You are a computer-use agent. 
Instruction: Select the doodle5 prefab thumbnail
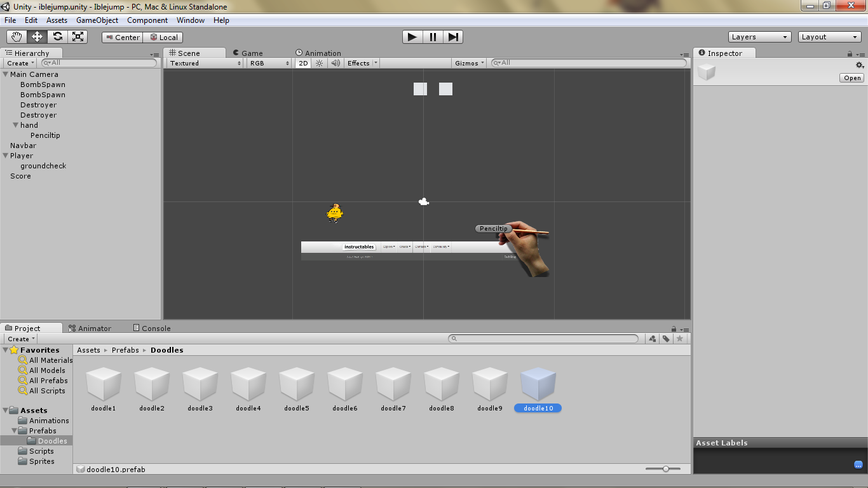pos(297,384)
